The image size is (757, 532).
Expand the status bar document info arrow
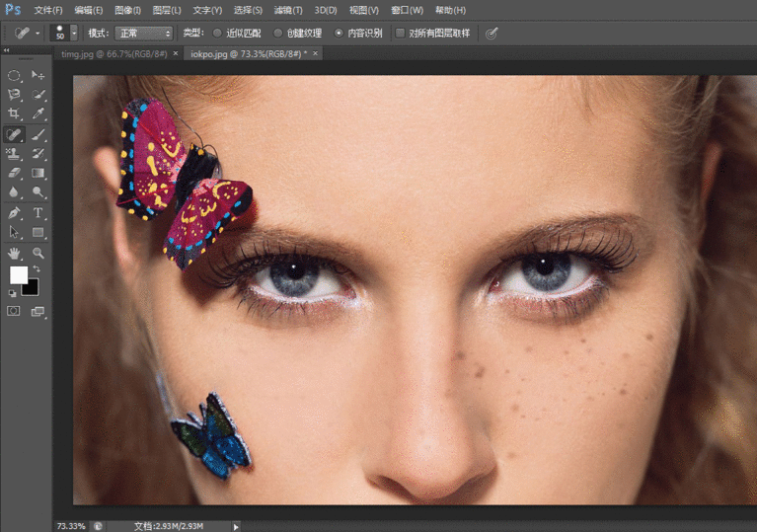tap(236, 526)
